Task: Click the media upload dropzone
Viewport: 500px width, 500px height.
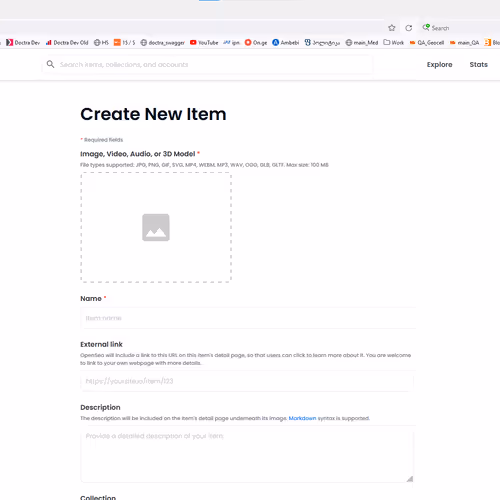Action: (156, 227)
